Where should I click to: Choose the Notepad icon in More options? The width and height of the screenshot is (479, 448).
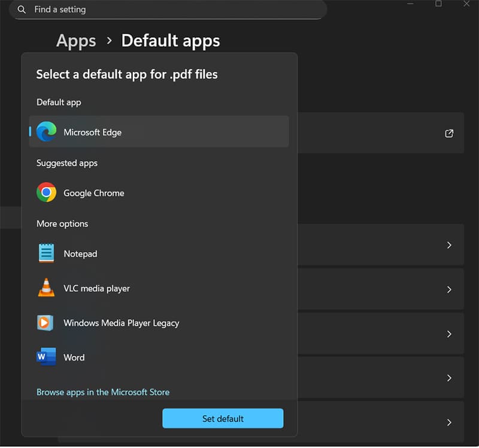coord(46,253)
